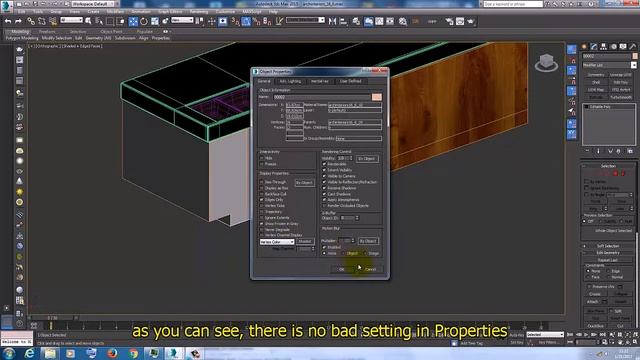Open the Workspace Default dropdown

[x=94, y=4]
